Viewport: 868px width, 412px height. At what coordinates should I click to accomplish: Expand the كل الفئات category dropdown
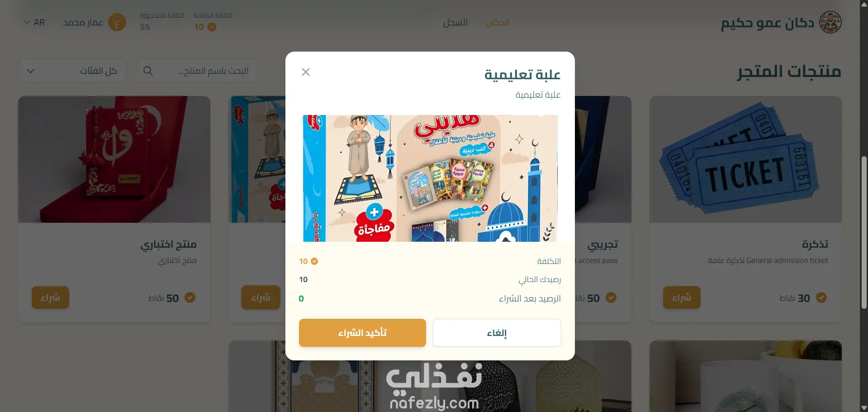tap(72, 71)
